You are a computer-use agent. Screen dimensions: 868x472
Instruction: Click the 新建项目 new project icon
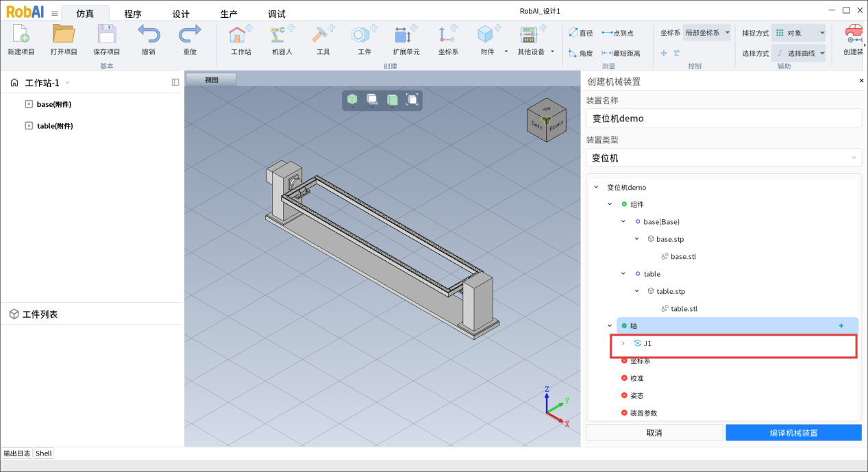pos(21,34)
